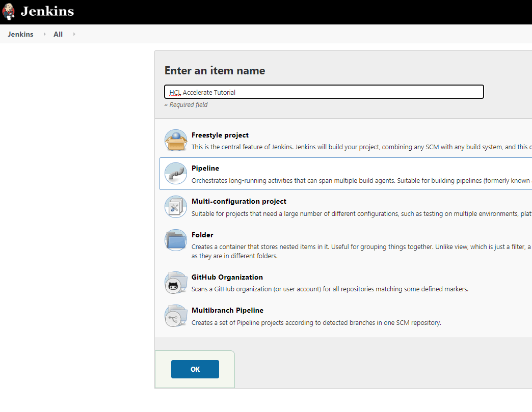Click the Folder item icon
This screenshot has height=412, width=532.
pos(175,239)
